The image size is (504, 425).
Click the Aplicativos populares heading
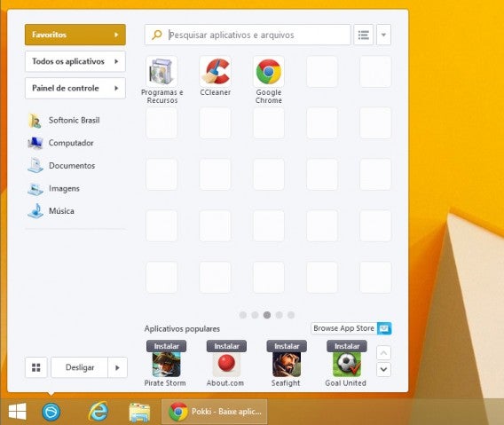[x=182, y=328]
